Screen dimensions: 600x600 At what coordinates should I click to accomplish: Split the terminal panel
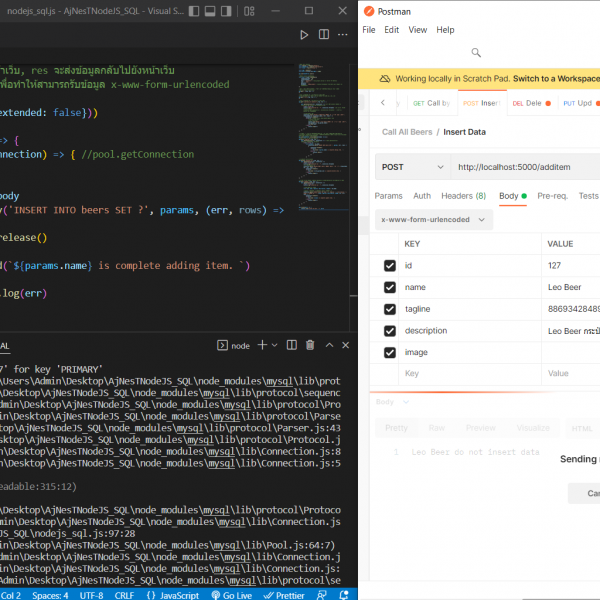(x=291, y=345)
